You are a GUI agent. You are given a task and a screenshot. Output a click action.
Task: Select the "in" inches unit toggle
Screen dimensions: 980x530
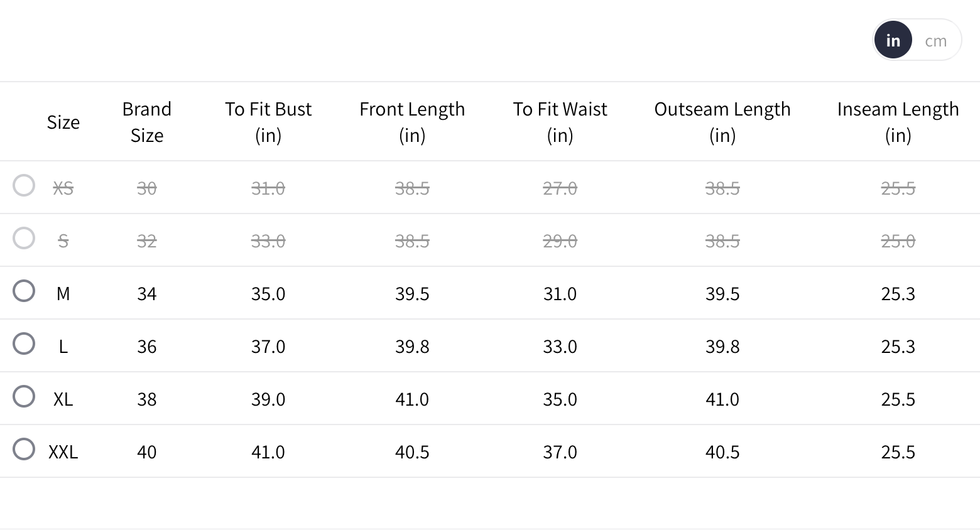point(893,41)
